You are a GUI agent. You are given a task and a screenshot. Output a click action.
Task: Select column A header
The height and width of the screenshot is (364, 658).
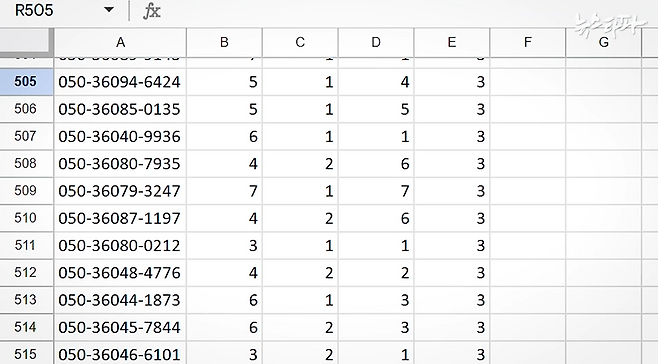click(120, 42)
